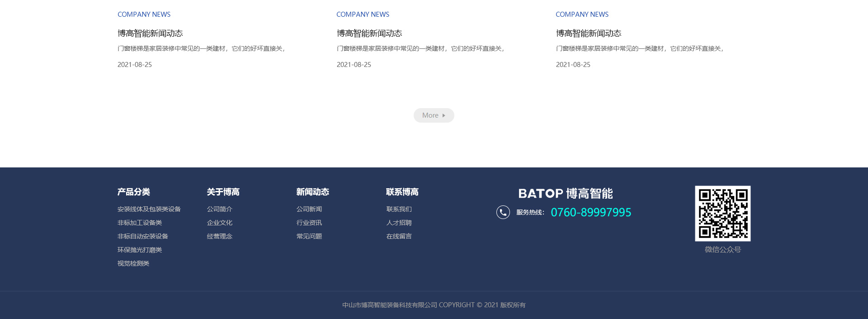Click the WeChat QR code image
This screenshot has height=319, width=868.
[x=722, y=213]
